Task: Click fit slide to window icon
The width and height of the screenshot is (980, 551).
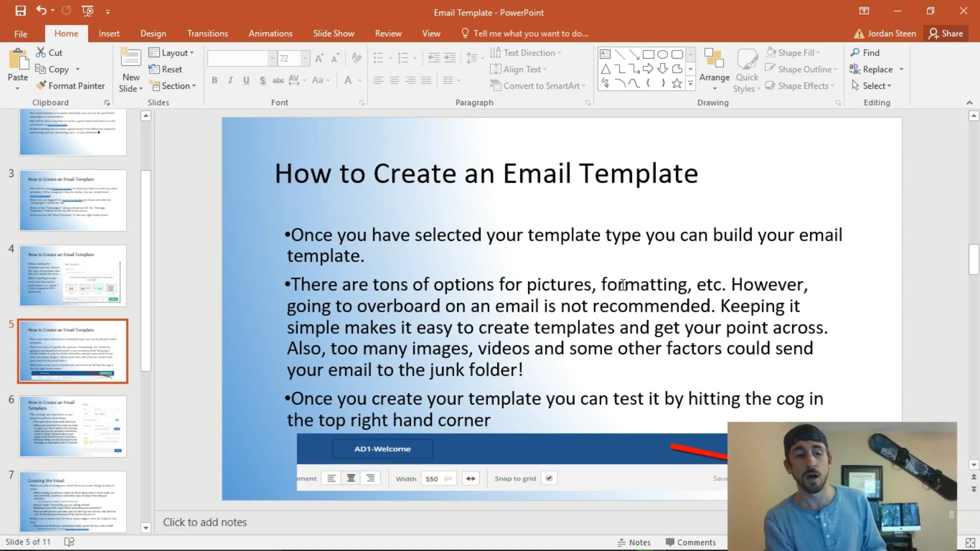Action: [970, 542]
